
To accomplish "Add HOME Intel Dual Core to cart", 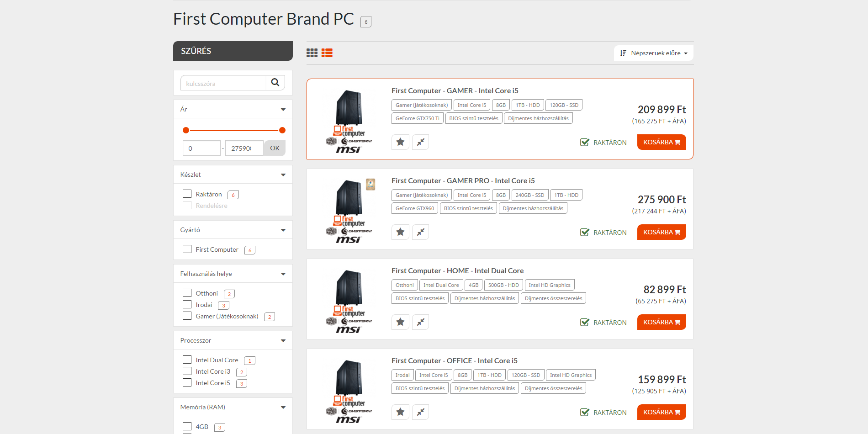I will (x=662, y=322).
